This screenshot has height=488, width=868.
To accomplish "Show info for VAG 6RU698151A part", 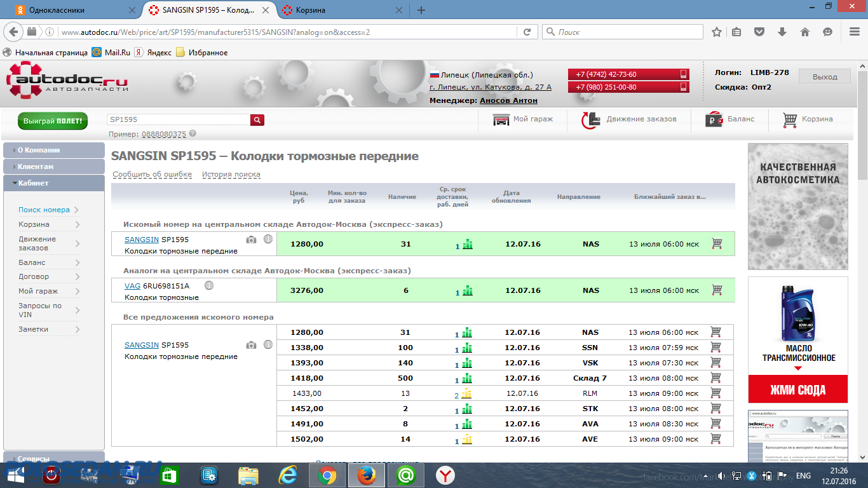I will [208, 285].
